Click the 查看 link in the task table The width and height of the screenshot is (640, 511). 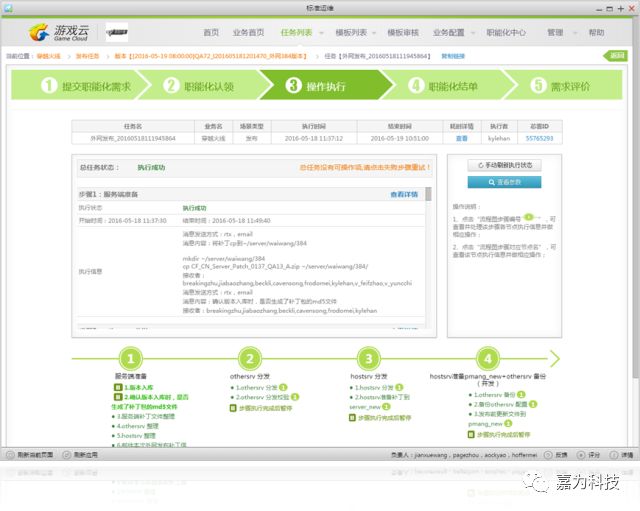pos(462,139)
